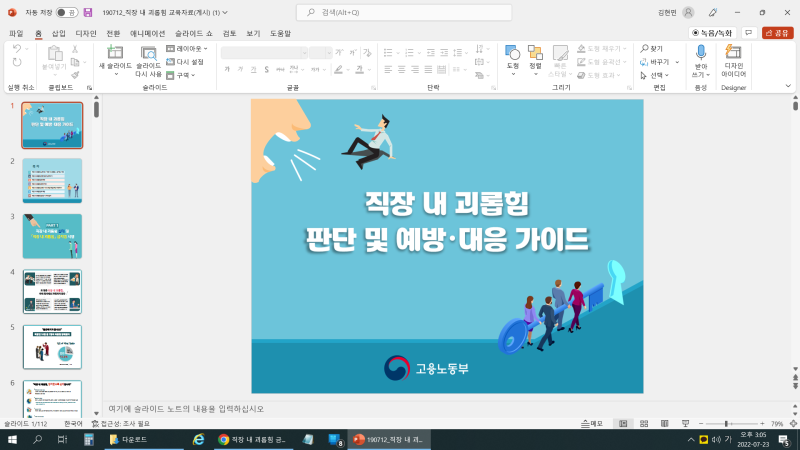The width and height of the screenshot is (800, 450).
Task: Click the Reuse Slides icon
Action: point(148,53)
